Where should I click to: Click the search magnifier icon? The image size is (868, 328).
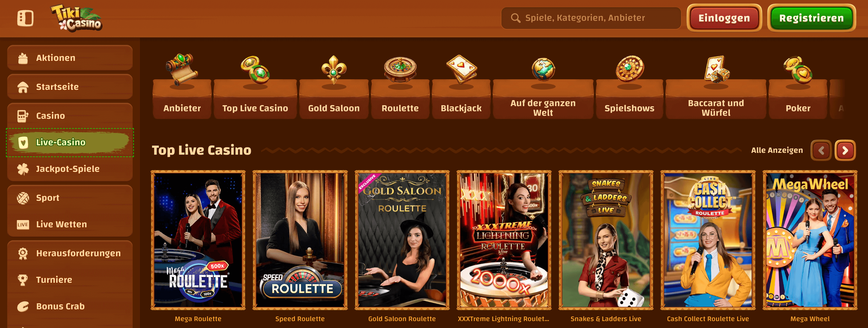515,18
